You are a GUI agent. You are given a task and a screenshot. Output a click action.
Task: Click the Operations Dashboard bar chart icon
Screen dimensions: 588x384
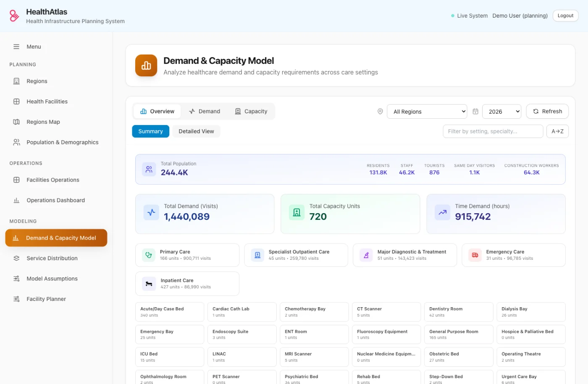[x=16, y=200]
